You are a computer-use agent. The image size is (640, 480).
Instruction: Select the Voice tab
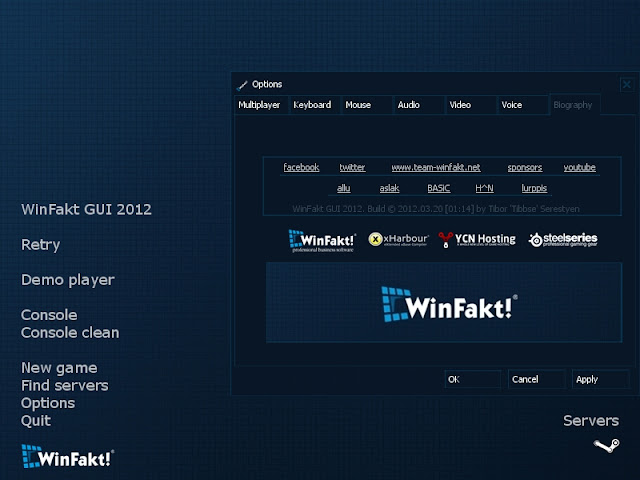(x=522, y=105)
